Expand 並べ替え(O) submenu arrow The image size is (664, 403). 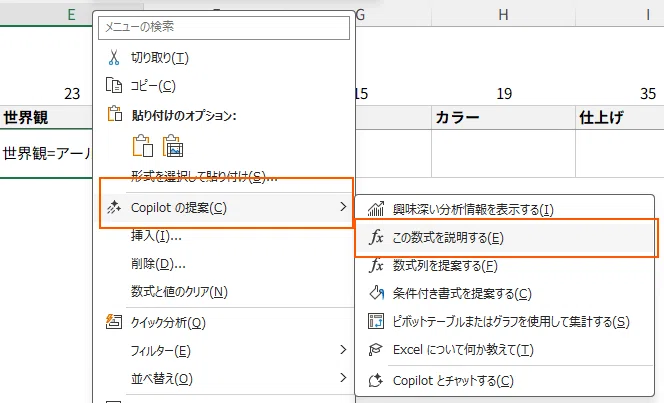[x=343, y=378]
